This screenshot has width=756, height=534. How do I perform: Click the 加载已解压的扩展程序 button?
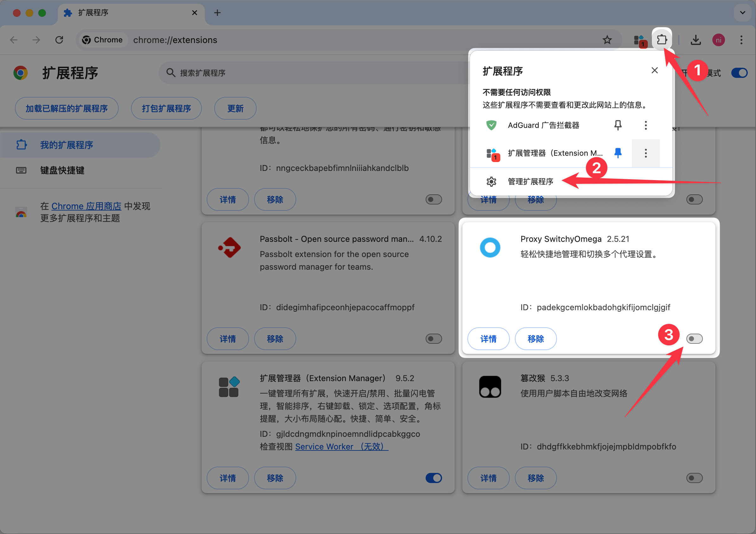66,108
